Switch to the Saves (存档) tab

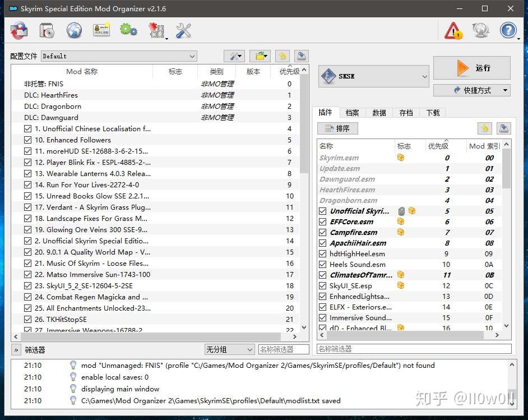point(406,113)
